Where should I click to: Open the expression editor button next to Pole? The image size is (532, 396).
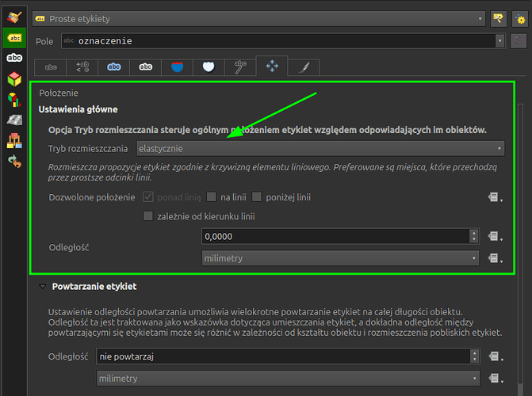point(519,41)
